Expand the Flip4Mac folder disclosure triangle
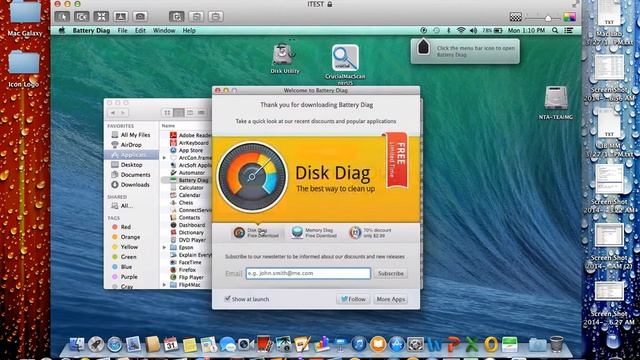Image resolution: width=640 pixels, height=360 pixels. click(164, 284)
